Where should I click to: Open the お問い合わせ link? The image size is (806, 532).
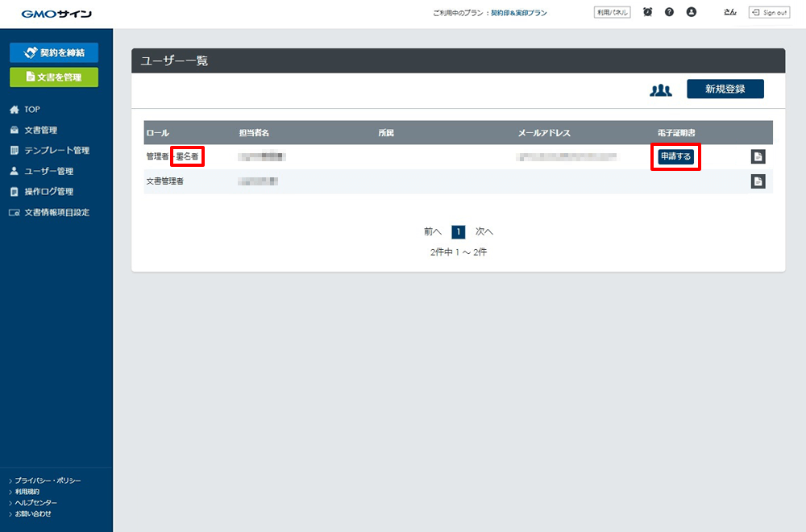click(32, 513)
